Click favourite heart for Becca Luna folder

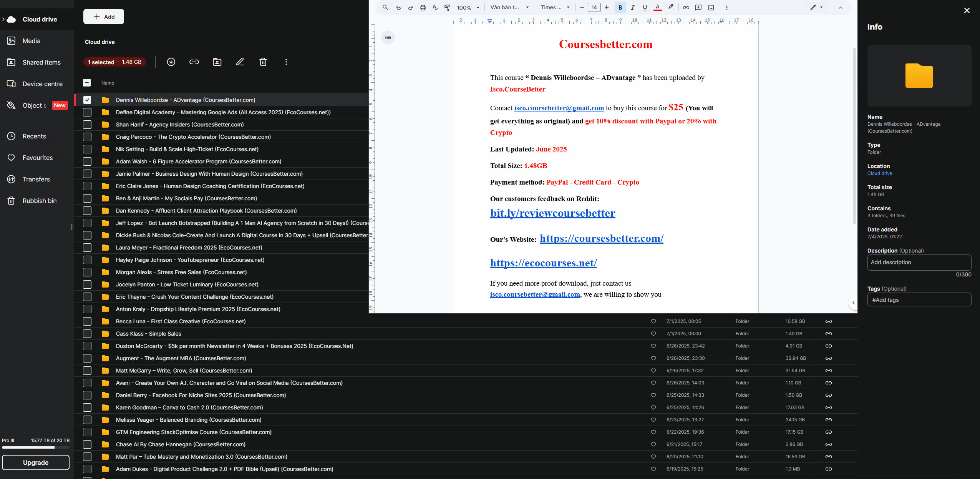(653, 321)
